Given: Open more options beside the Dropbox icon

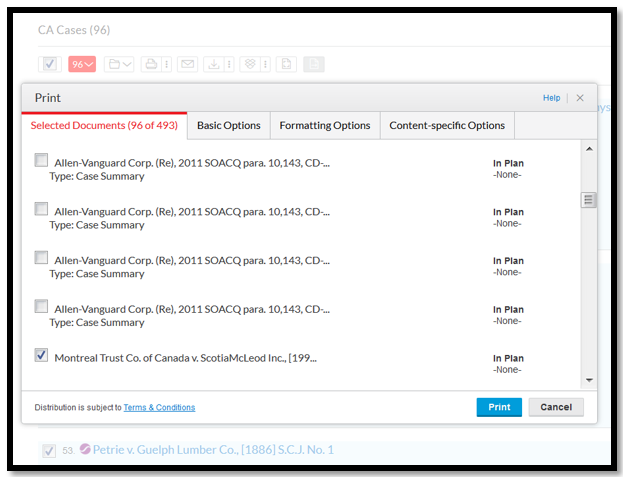Looking at the screenshot, I should [x=265, y=64].
